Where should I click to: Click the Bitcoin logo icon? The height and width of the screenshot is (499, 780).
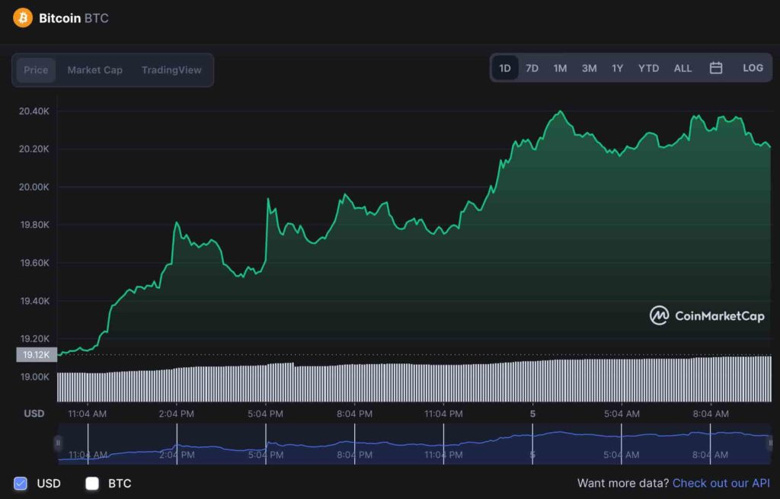pos(22,18)
